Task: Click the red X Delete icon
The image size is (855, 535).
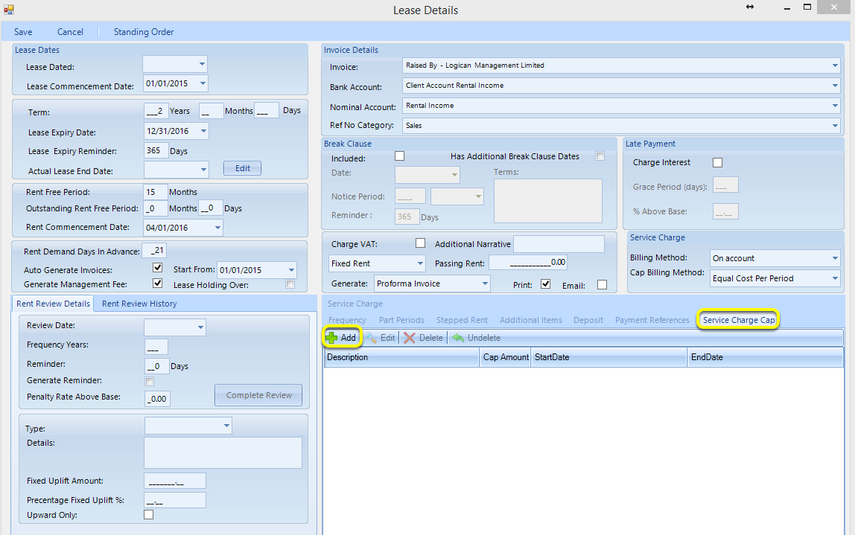Action: coord(410,338)
